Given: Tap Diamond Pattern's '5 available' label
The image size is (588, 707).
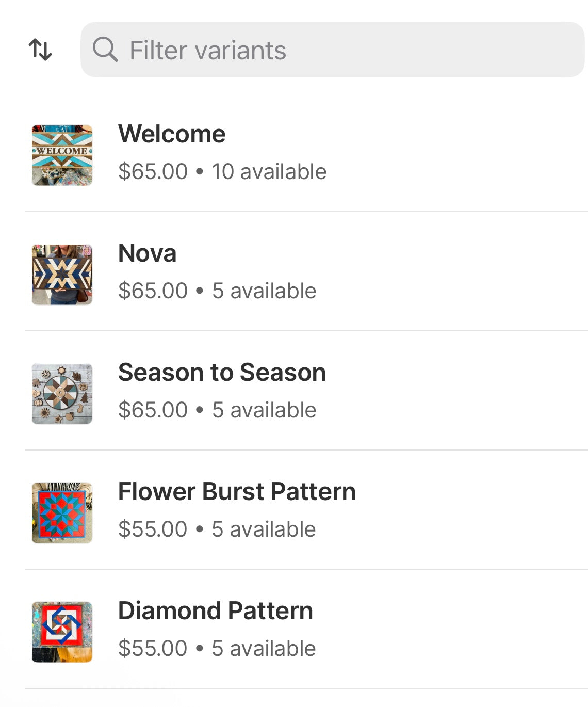Looking at the screenshot, I should click(x=264, y=649).
